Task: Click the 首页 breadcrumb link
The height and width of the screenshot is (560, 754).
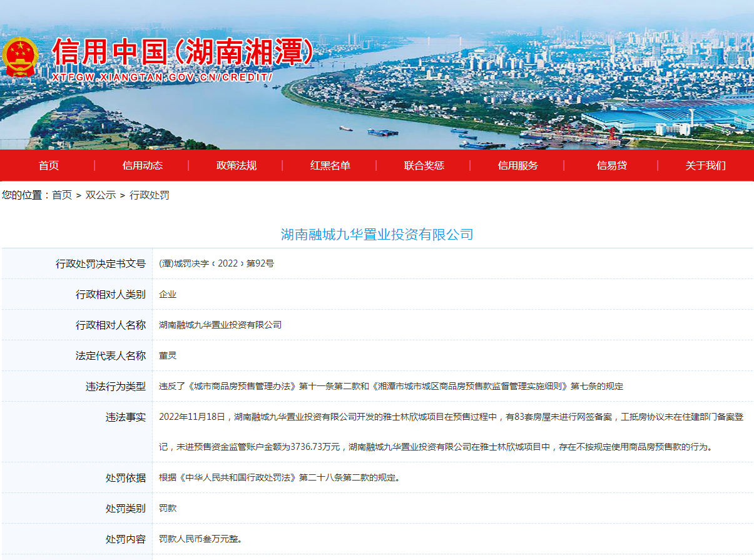Action: coord(62,195)
